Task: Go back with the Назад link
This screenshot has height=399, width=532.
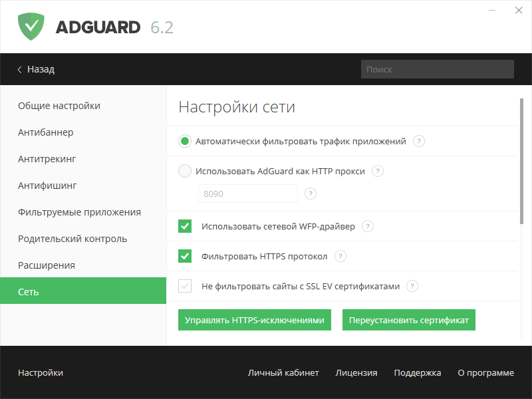Action: 41,69
